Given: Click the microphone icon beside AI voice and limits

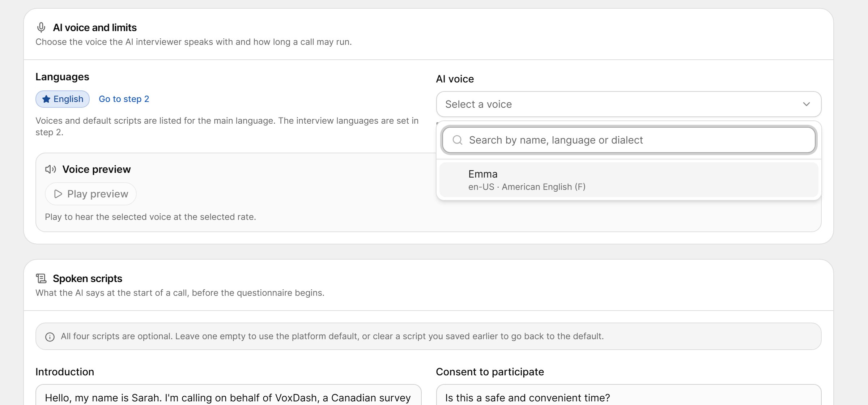Looking at the screenshot, I should click(41, 27).
